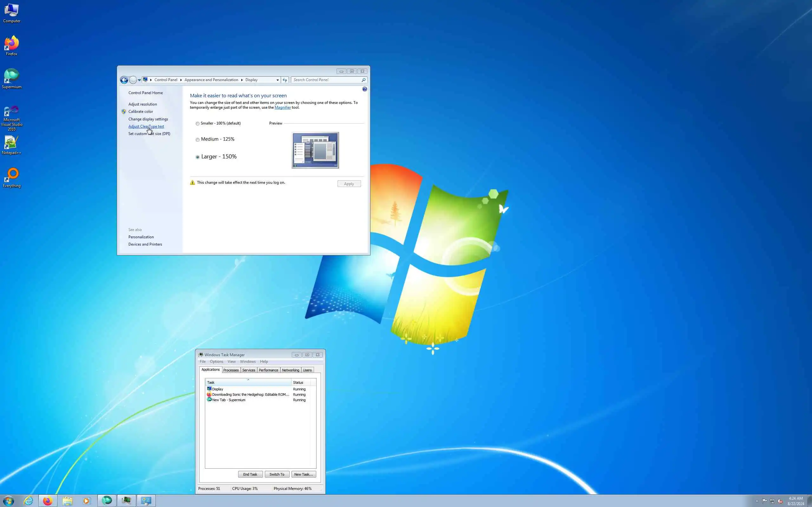Open the Options menu in Task Manager
This screenshot has height=507, width=812.
(216, 362)
